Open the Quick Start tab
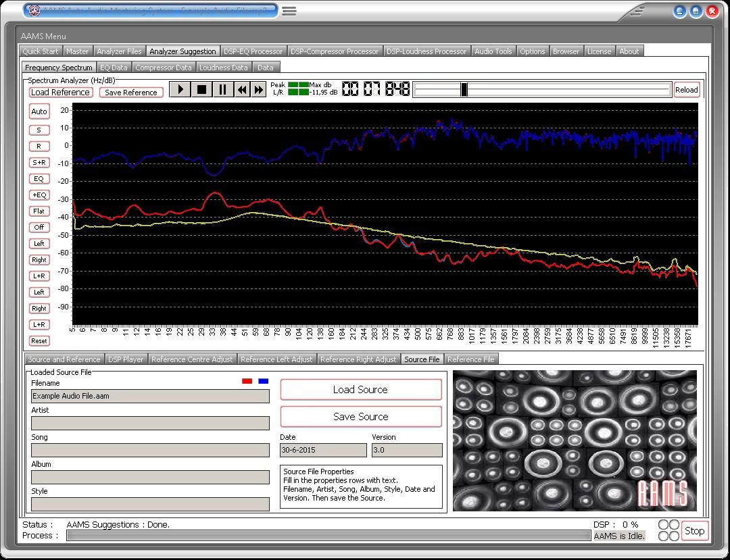730x560 pixels. (x=41, y=51)
